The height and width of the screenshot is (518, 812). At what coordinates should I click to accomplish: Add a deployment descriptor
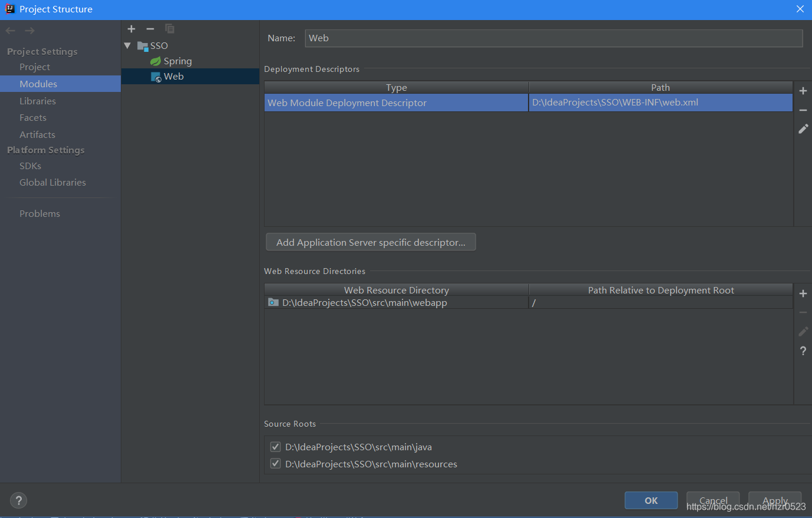(803, 91)
